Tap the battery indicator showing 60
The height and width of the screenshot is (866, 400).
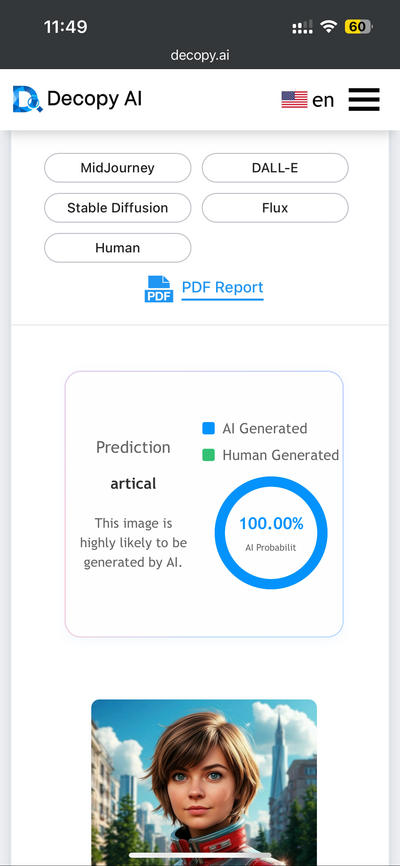point(359,27)
